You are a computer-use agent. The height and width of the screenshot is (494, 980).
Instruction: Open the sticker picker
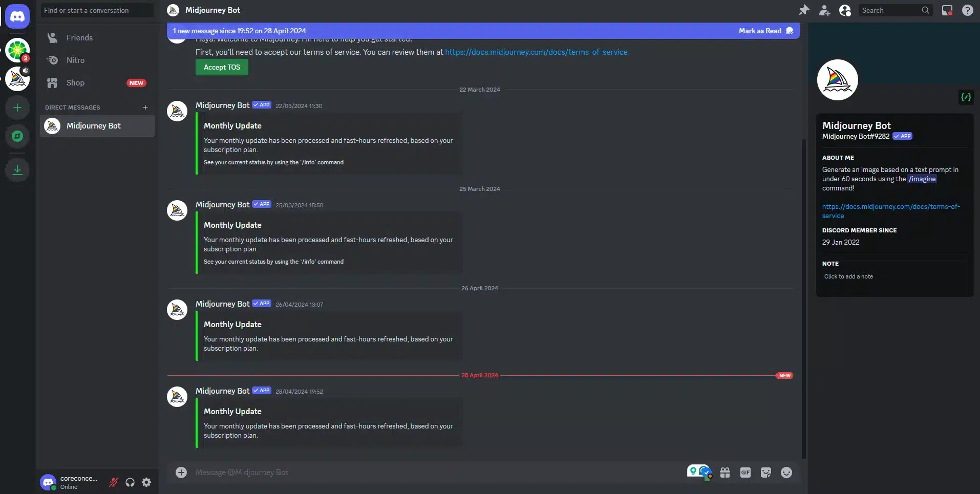pyautogui.click(x=766, y=472)
